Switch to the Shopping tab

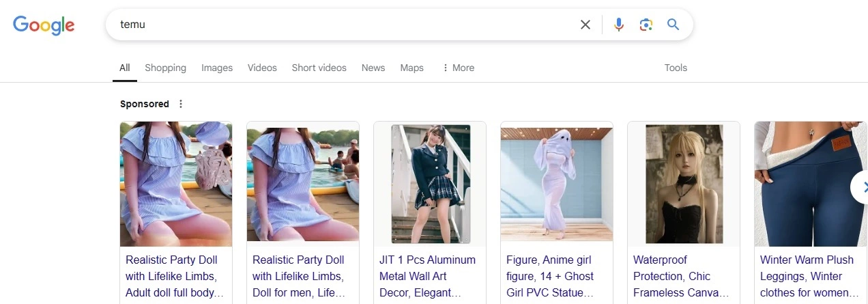[x=165, y=68]
